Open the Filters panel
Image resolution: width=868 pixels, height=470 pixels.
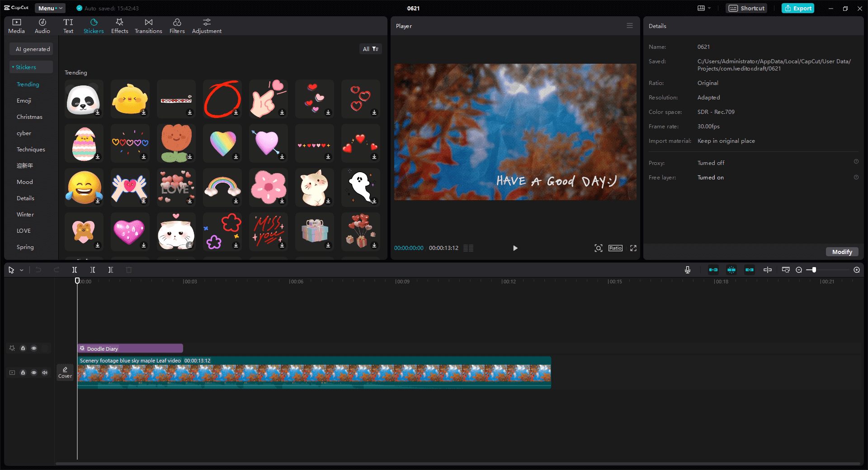tap(177, 25)
